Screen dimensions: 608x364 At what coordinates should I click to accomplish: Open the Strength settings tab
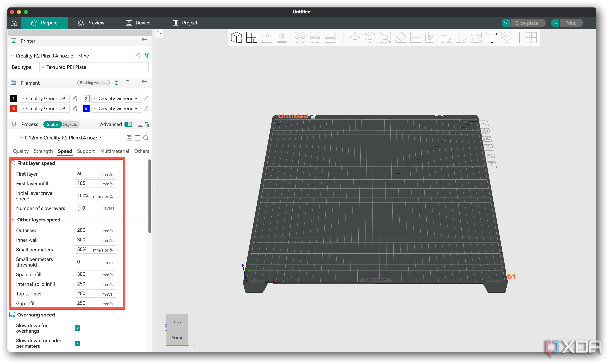click(43, 151)
